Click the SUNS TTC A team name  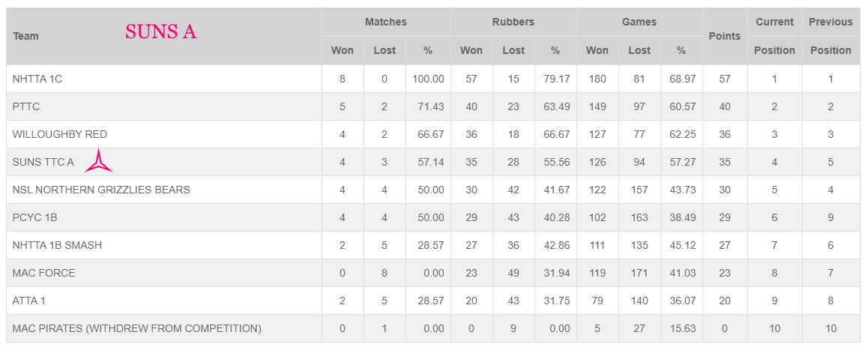(43, 162)
